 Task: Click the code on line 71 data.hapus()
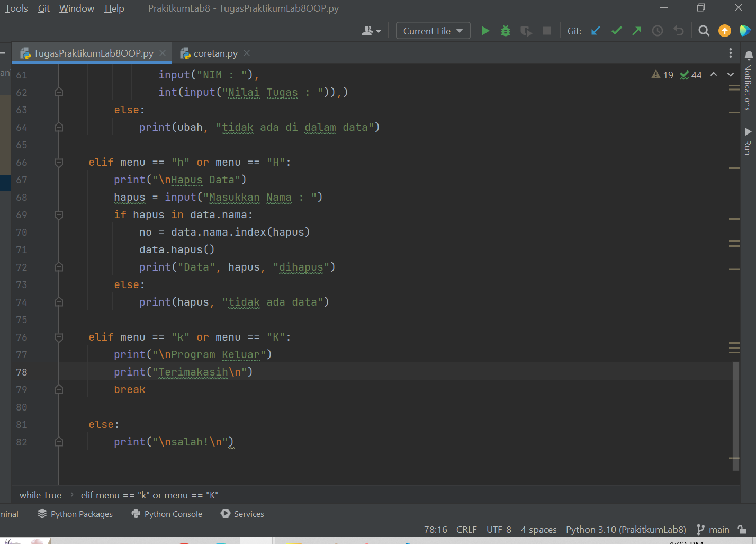177,249
